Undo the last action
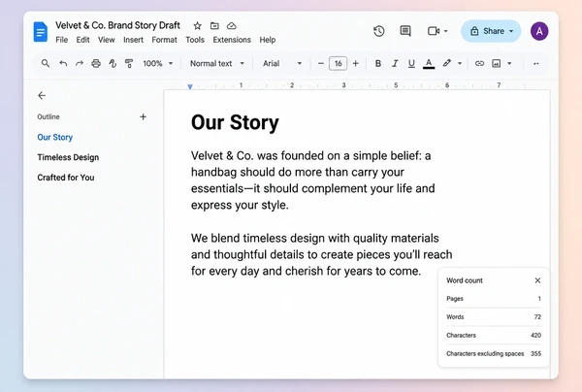The width and height of the screenshot is (582, 392). pos(63,63)
